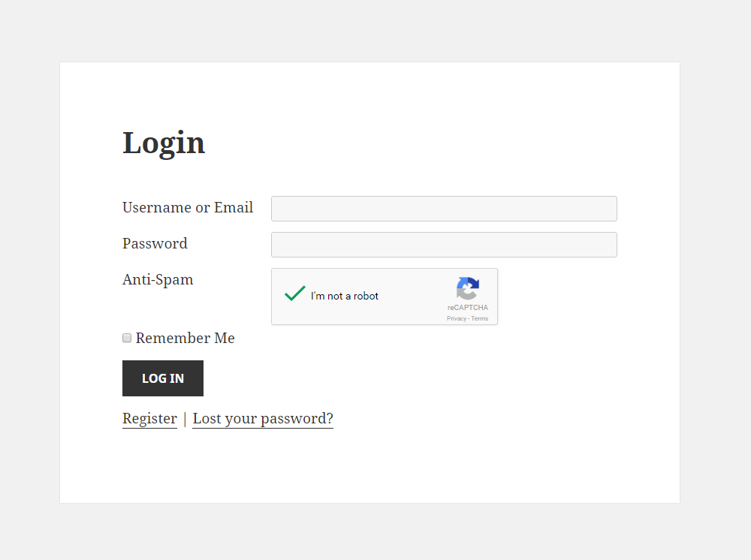Image resolution: width=751 pixels, height=560 pixels.
Task: Open the reCAPTCHA Privacy link
Action: 456,319
